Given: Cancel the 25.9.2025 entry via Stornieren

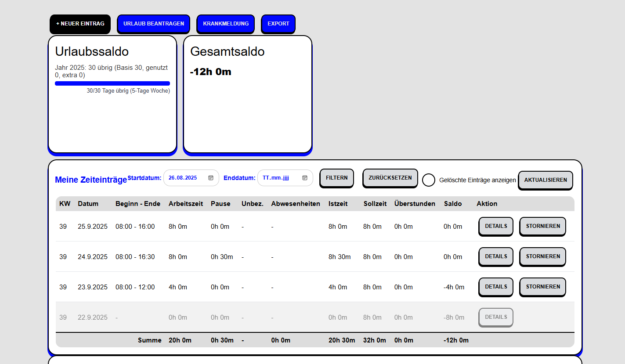Looking at the screenshot, I should tap(542, 226).
